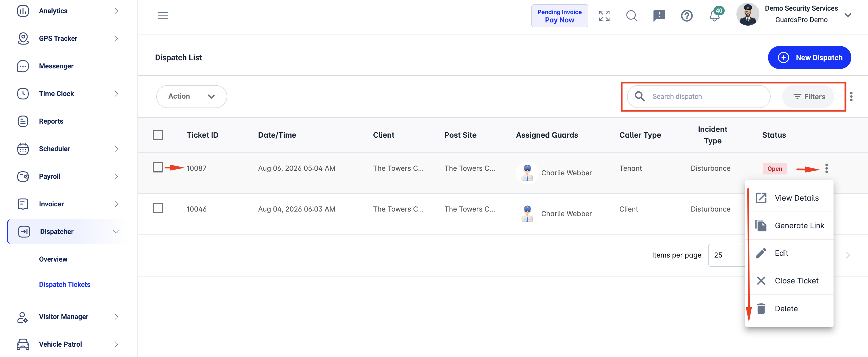Screen dimensions: 868x357
Task: Expand the Visitor Manager chevron
Action: (116, 317)
